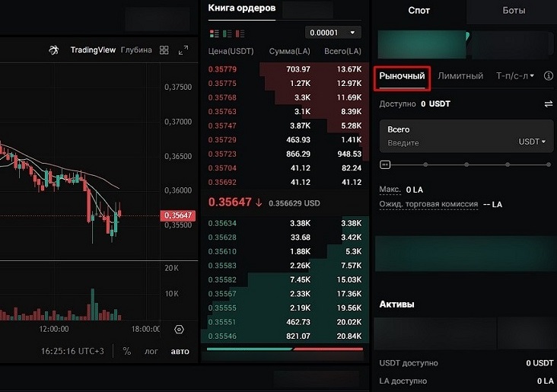Select the Лимитный order tab
This screenshot has height=392, width=557.
460,76
